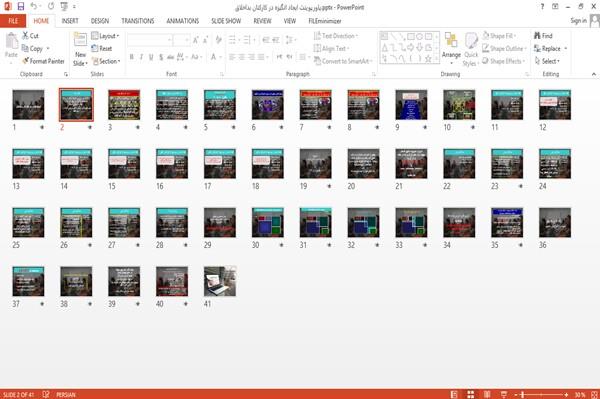Open the Layout dropdown
The width and height of the screenshot is (600, 399).
point(105,36)
